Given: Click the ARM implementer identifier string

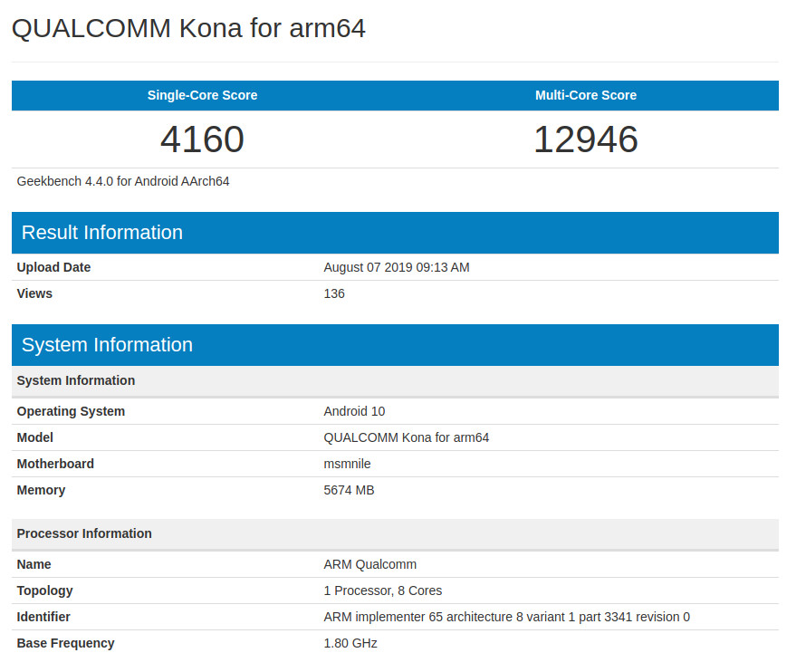Looking at the screenshot, I should point(507,617).
